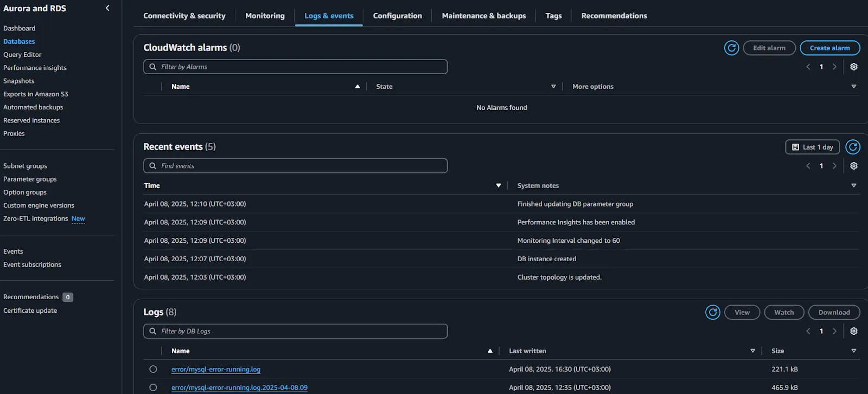Open Certificate update in sidebar
The height and width of the screenshot is (394, 868).
(30, 311)
